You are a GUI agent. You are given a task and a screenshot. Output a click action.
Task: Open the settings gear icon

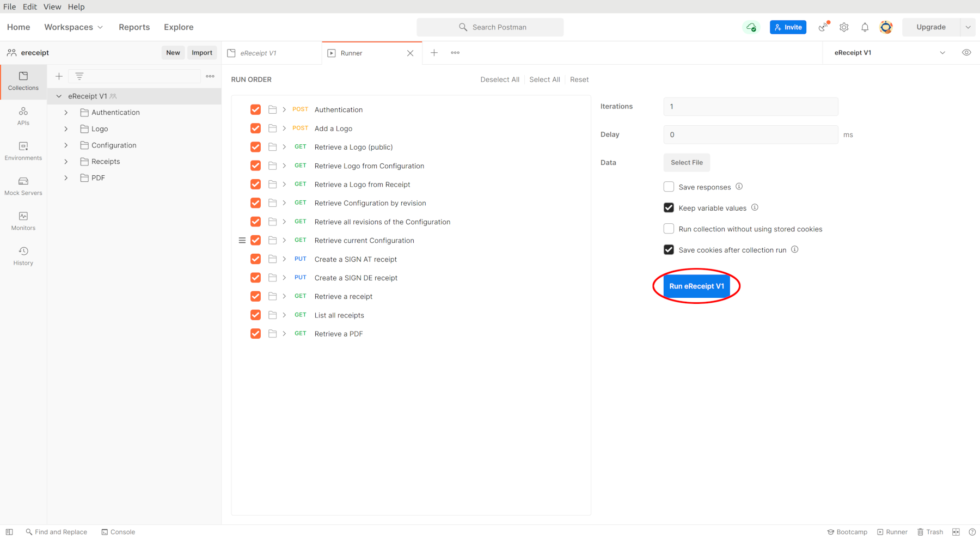tap(844, 27)
